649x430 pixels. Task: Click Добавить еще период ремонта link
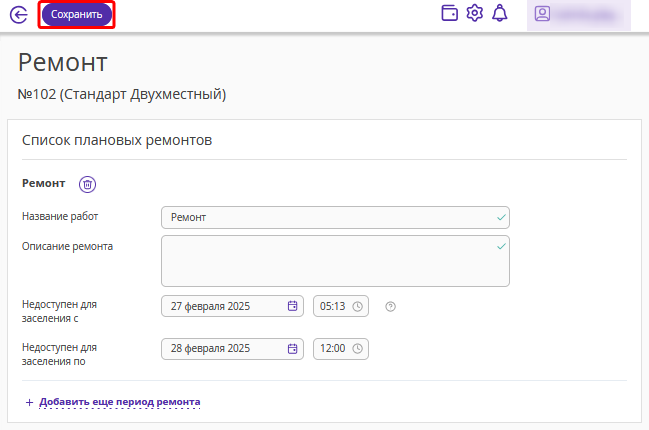pyautogui.click(x=120, y=402)
